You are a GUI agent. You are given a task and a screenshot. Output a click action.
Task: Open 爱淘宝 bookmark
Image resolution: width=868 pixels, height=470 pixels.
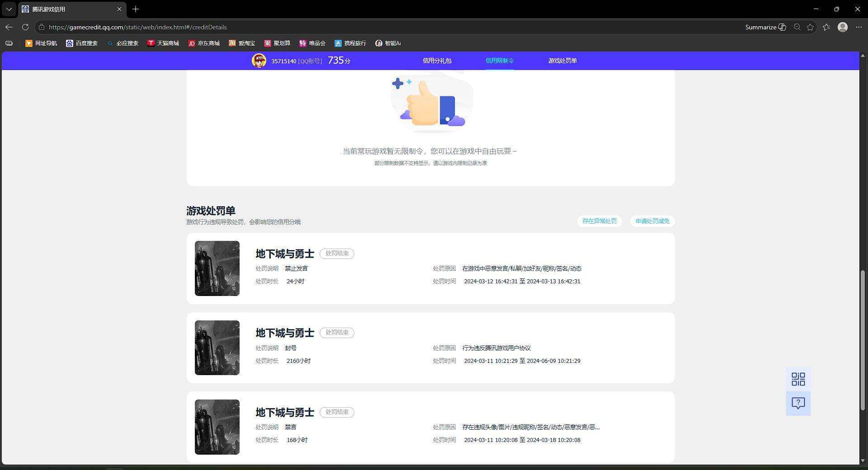[242, 43]
